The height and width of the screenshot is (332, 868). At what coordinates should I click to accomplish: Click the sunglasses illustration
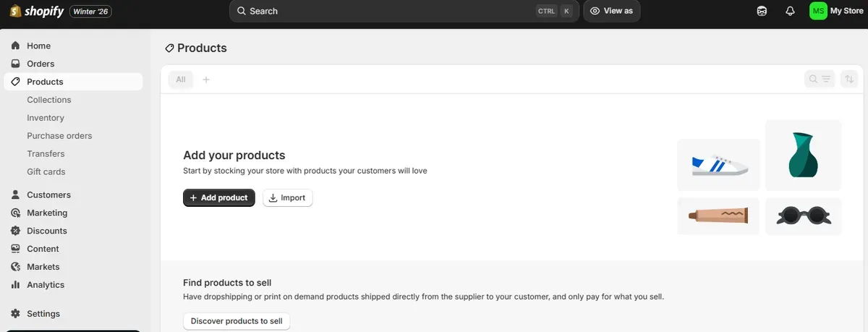tap(804, 216)
